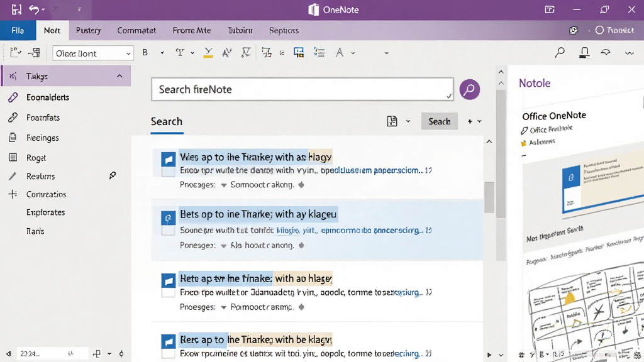Tick the checkbox under 'Hete ap' result

pos(169,293)
